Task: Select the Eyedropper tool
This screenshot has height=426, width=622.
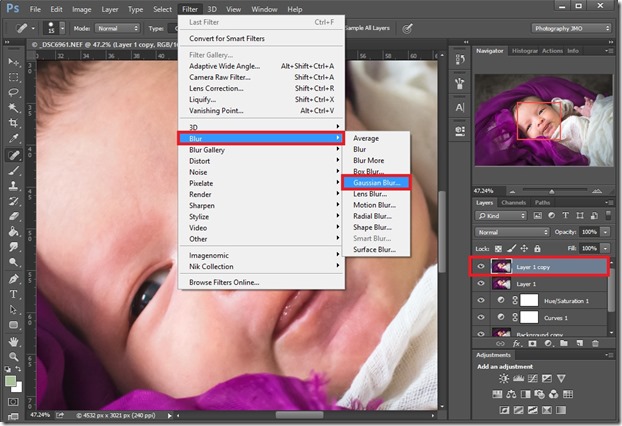Action: tap(13, 139)
